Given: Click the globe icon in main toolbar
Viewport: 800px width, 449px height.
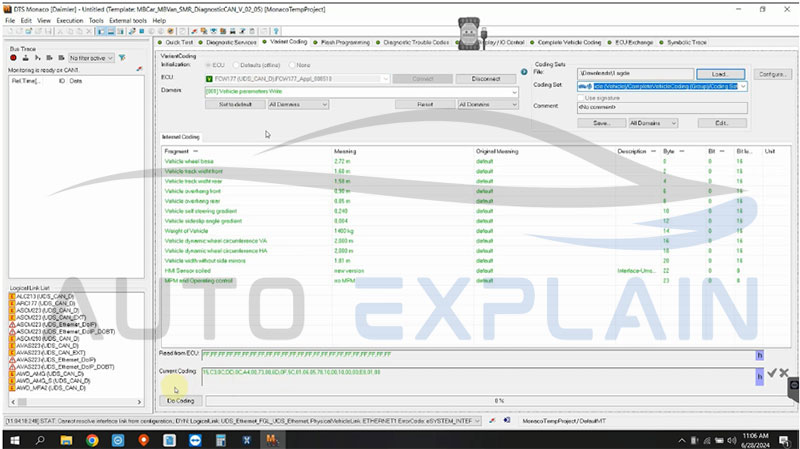Looking at the screenshot, I should [171, 32].
